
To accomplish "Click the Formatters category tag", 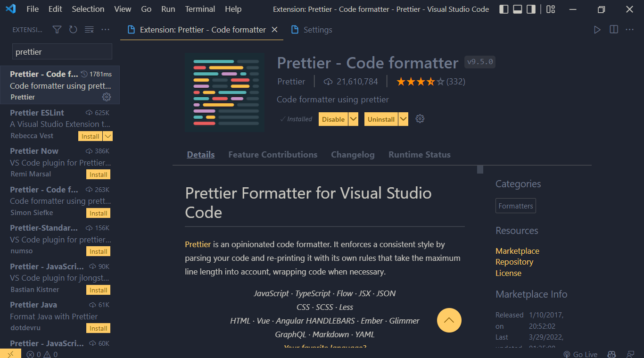I will [x=516, y=206].
